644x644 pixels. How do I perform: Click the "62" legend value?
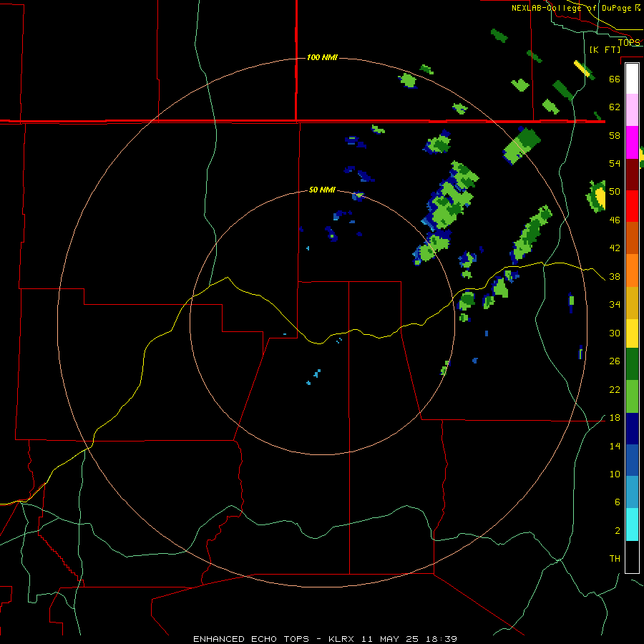[615, 107]
